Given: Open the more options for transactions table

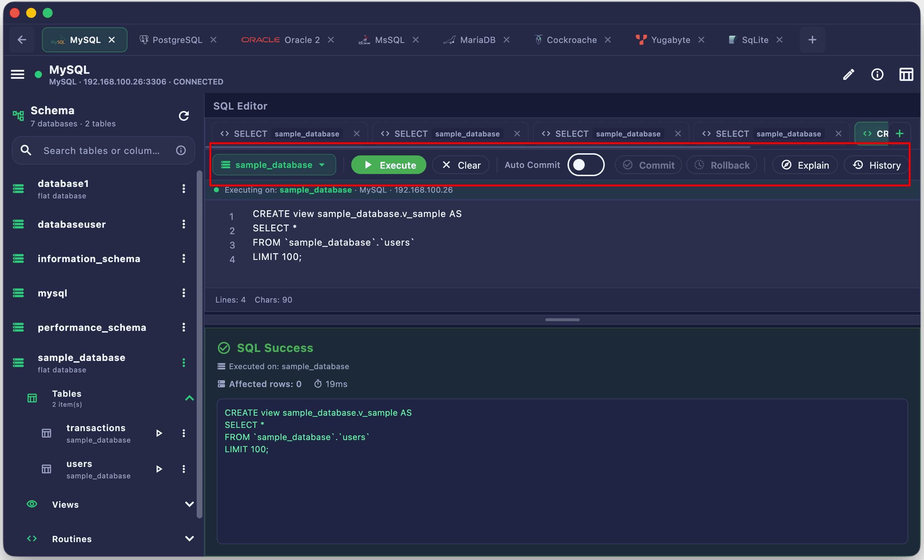Looking at the screenshot, I should (184, 434).
